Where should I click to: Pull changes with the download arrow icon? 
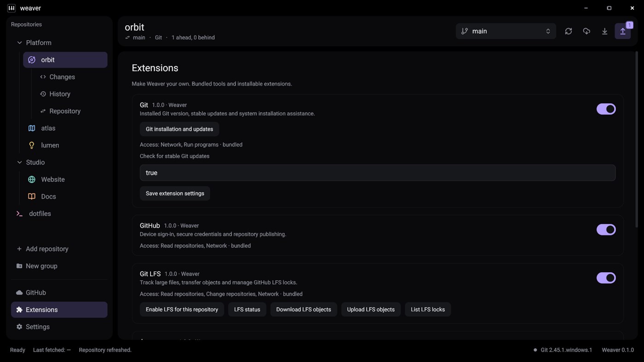[x=604, y=31]
